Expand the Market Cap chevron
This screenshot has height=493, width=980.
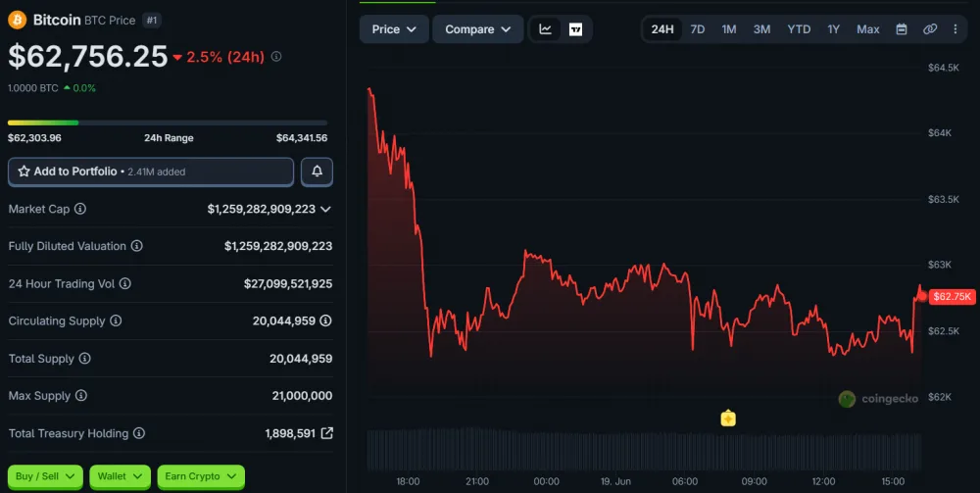325,210
